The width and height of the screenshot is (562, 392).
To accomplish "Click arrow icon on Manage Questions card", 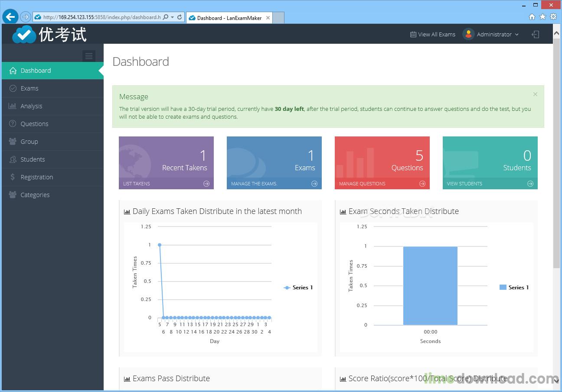I will pos(422,184).
